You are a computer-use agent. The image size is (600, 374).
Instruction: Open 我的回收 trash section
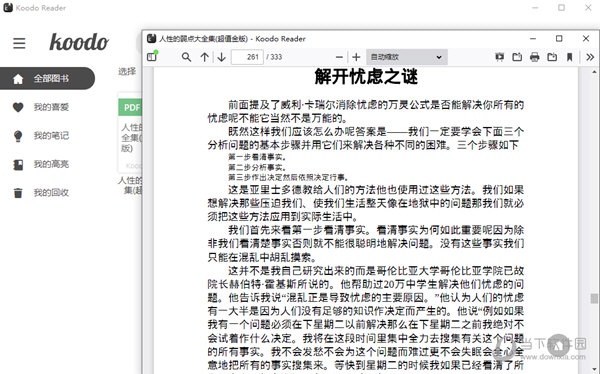51,193
